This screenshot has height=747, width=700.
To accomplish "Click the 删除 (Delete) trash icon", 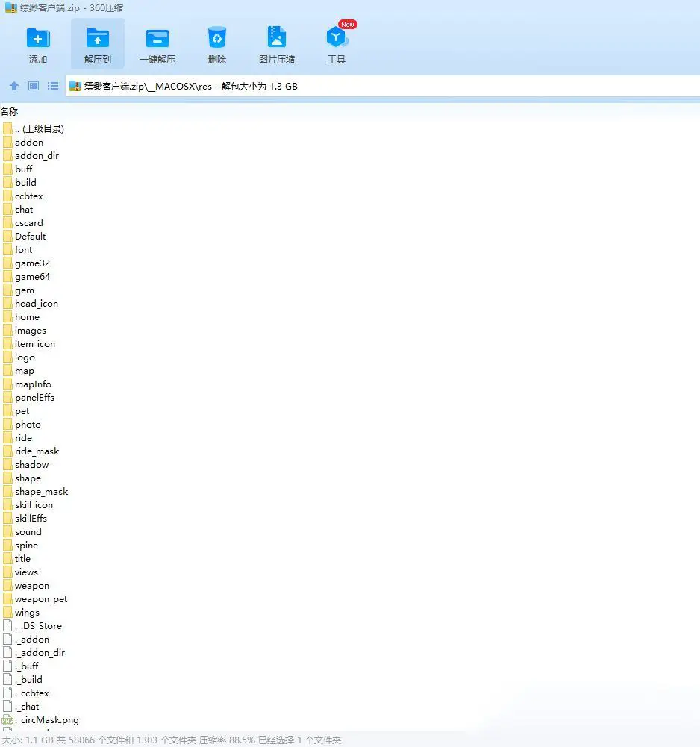I will coord(217,38).
